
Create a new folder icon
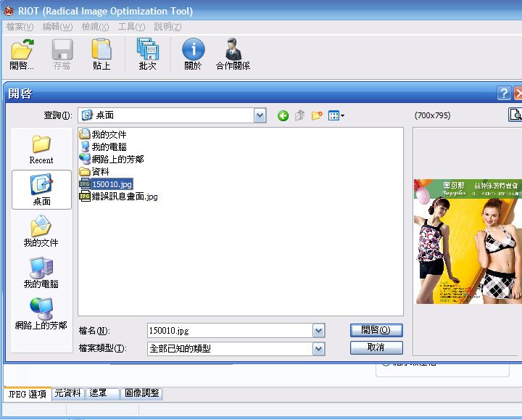[317, 115]
